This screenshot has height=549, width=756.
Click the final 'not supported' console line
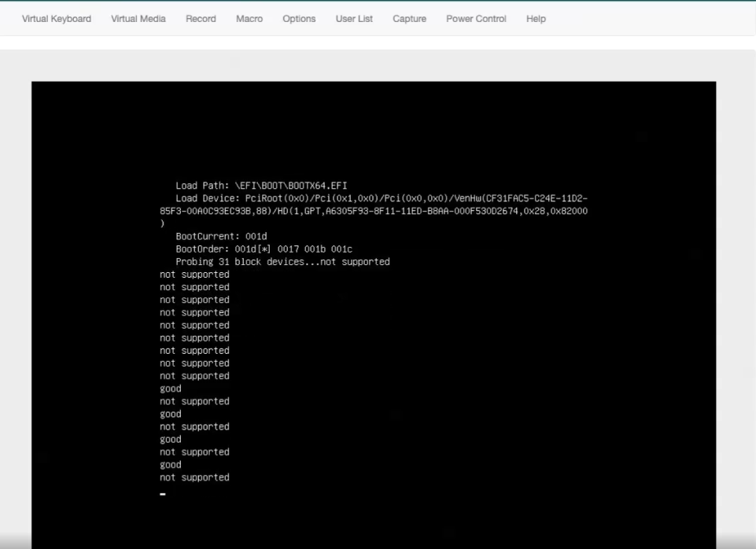pos(195,477)
